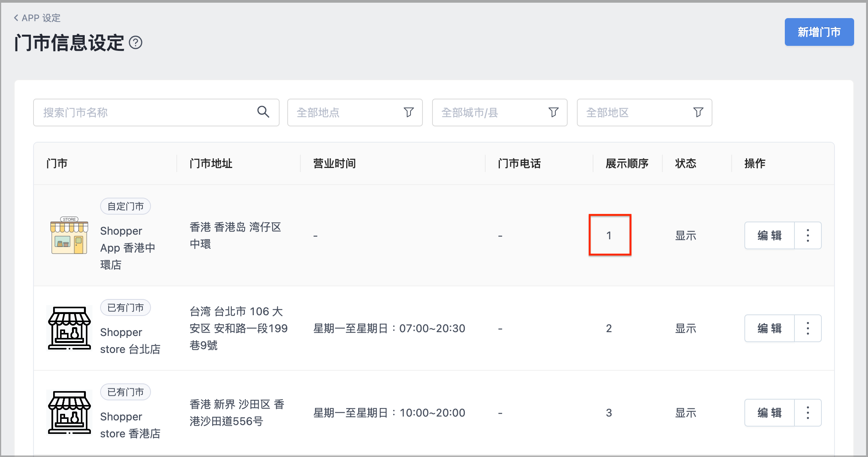This screenshot has height=457, width=868.
Task: Expand the 全部地区 filter dropdown
Action: pos(644,113)
